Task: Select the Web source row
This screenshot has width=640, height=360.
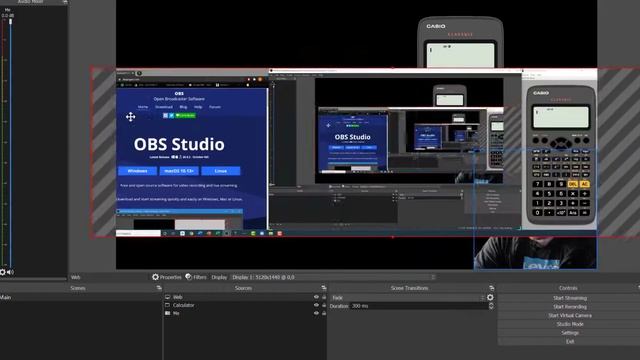Action: point(245,297)
